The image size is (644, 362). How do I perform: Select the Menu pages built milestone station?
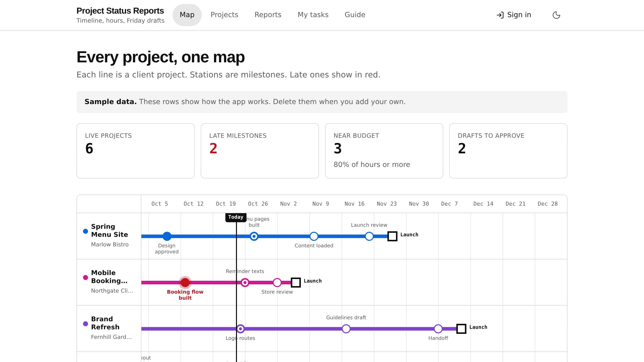[x=254, y=236]
